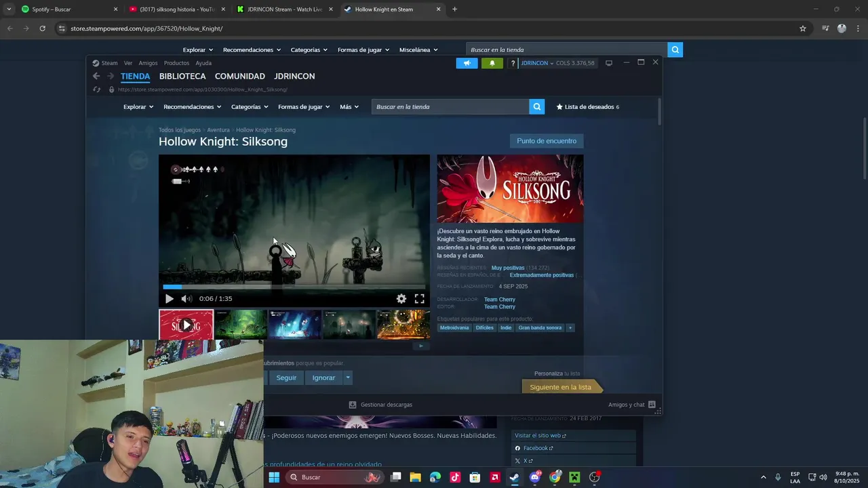
Task: Select the orange lava screenshot thumbnail
Action: pyautogui.click(x=403, y=325)
